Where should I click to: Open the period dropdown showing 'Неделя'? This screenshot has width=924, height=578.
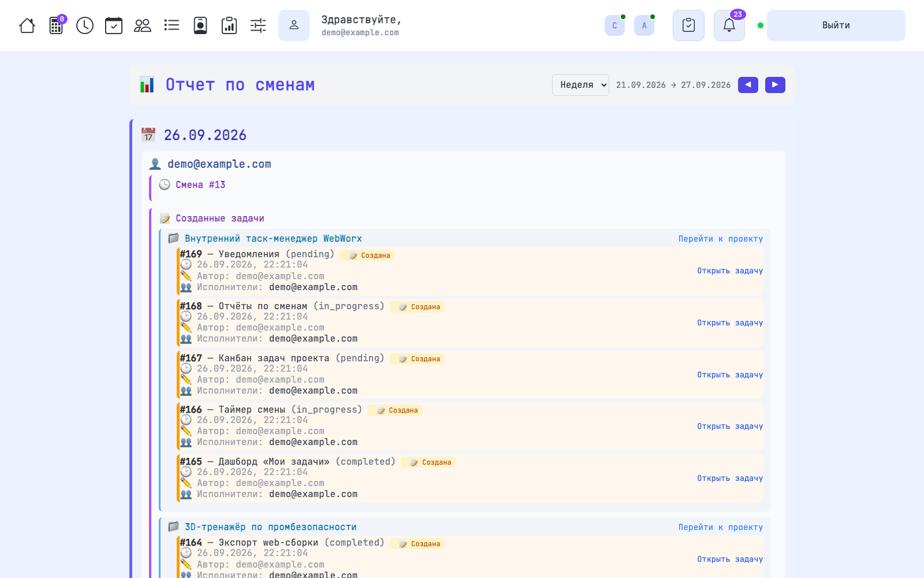click(x=580, y=85)
